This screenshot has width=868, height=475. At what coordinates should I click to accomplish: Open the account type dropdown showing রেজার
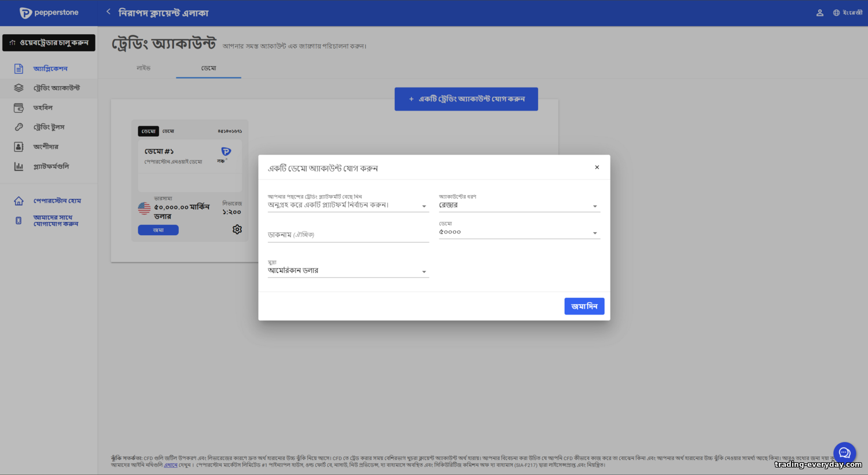click(x=519, y=205)
